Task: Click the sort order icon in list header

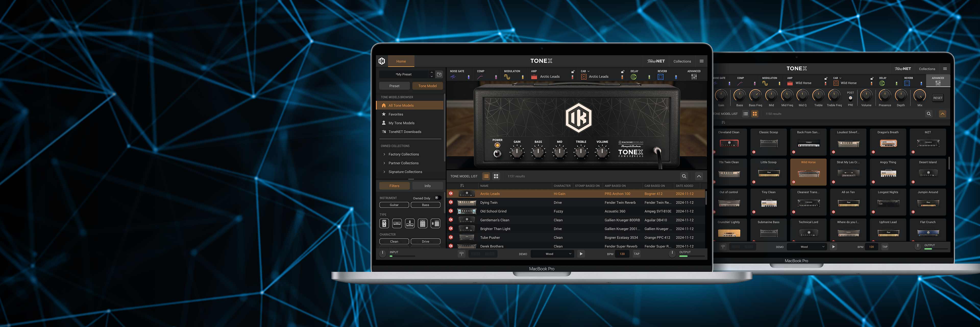Action: [x=462, y=186]
